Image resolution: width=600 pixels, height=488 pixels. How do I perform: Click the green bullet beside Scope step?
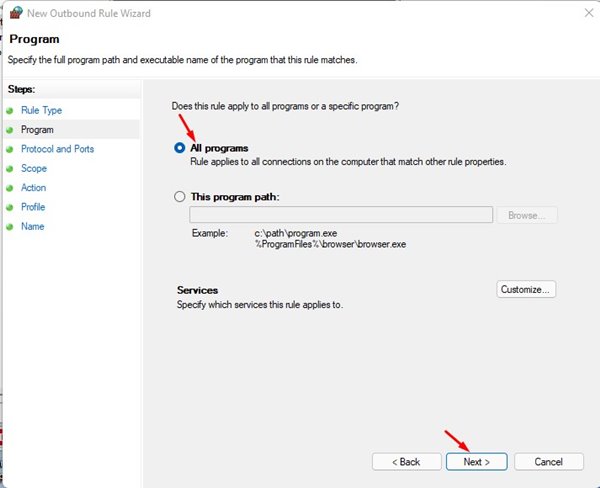tap(10, 169)
